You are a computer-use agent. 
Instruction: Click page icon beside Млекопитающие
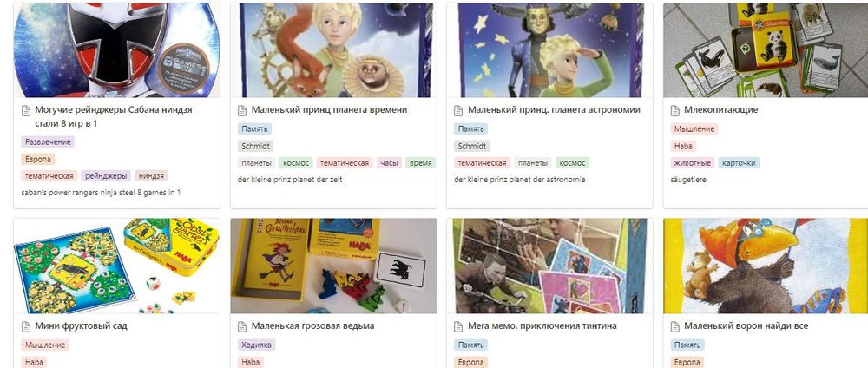(674, 111)
